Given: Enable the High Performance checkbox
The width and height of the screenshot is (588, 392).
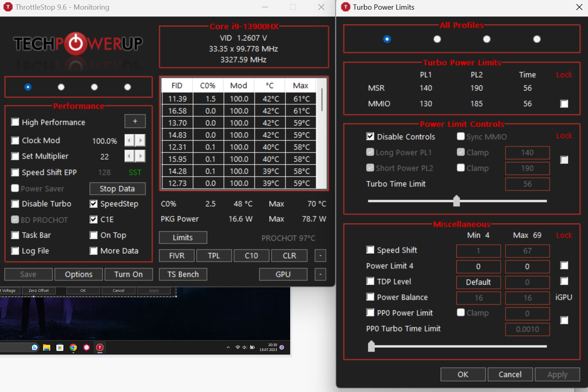Looking at the screenshot, I should 15,122.
